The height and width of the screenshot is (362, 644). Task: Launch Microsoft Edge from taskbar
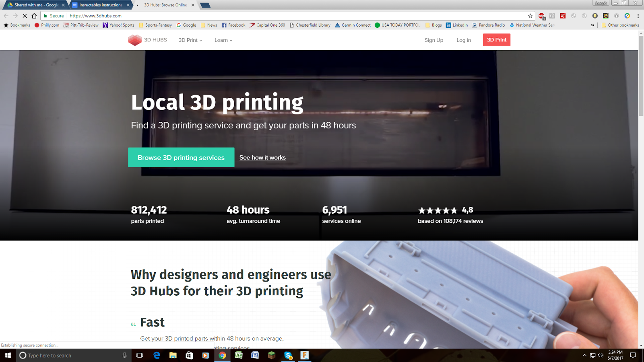157,355
